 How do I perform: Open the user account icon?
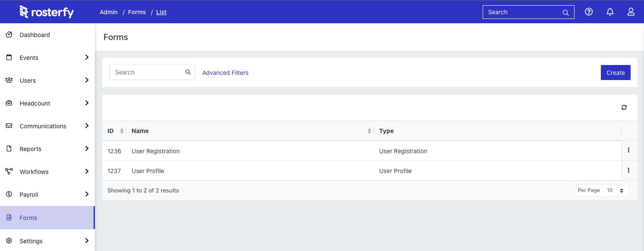631,12
